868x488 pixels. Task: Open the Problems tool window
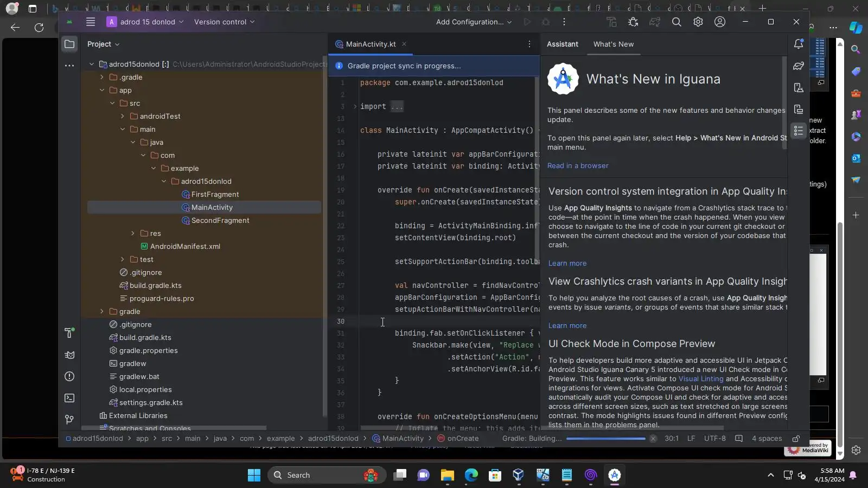tap(69, 376)
